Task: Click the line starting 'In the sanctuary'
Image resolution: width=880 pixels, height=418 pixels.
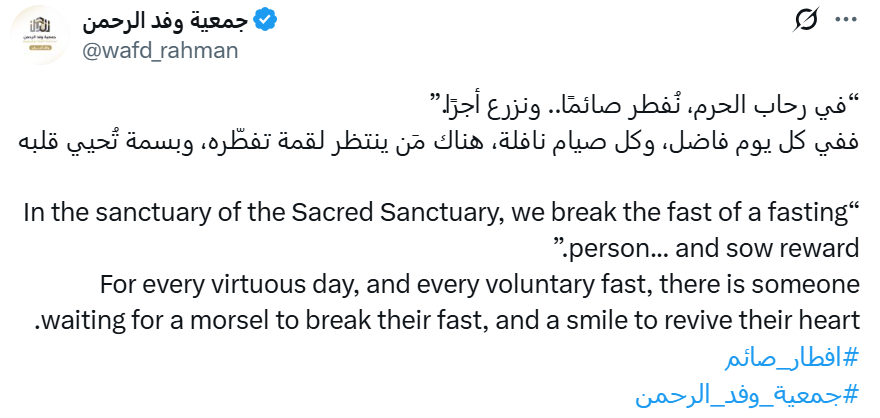Action: coord(442,215)
